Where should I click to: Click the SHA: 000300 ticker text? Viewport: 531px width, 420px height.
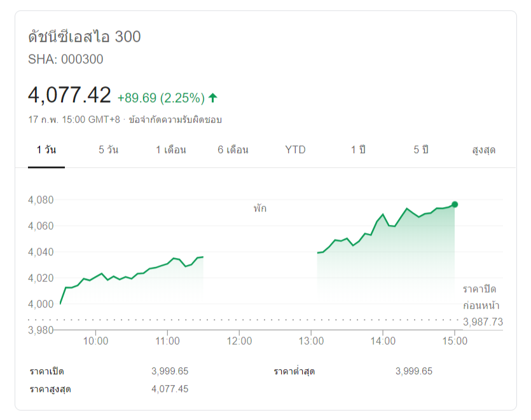[66, 60]
